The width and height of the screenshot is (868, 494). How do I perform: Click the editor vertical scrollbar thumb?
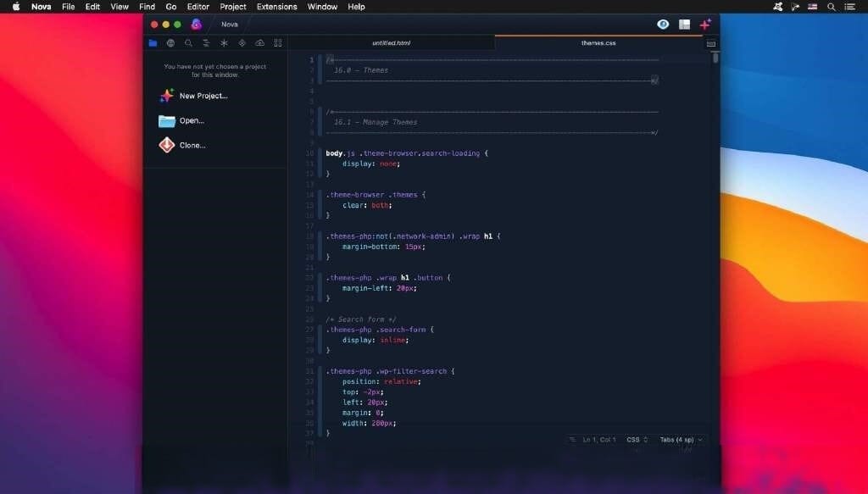click(715, 58)
